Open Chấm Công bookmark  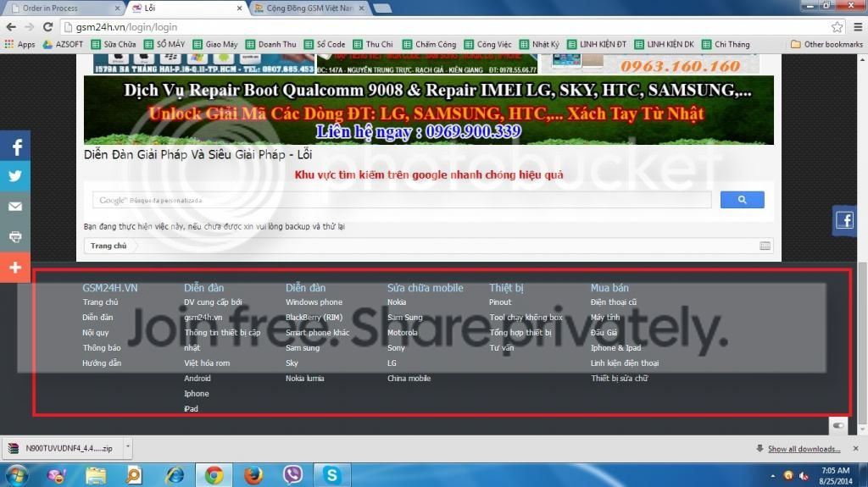[430, 44]
